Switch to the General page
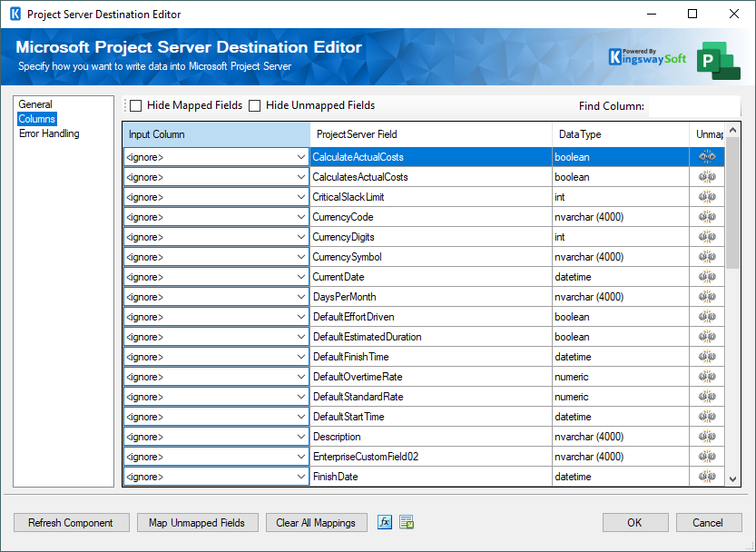This screenshot has height=552, width=756. tap(35, 104)
